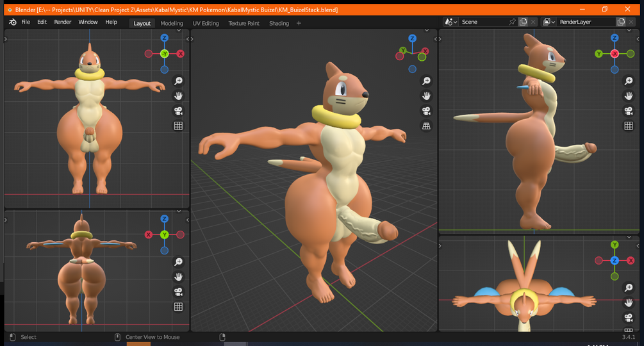Image resolution: width=644 pixels, height=346 pixels.
Task: Click 'Center View to Mouse' status bar hint
Action: pos(153,337)
